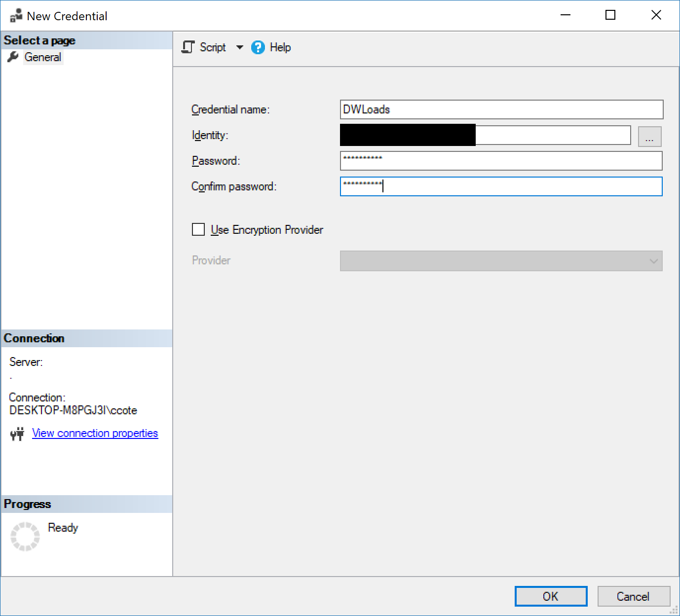The image size is (680, 616).
Task: Click the Ready progress spinner icon
Action: (25, 537)
